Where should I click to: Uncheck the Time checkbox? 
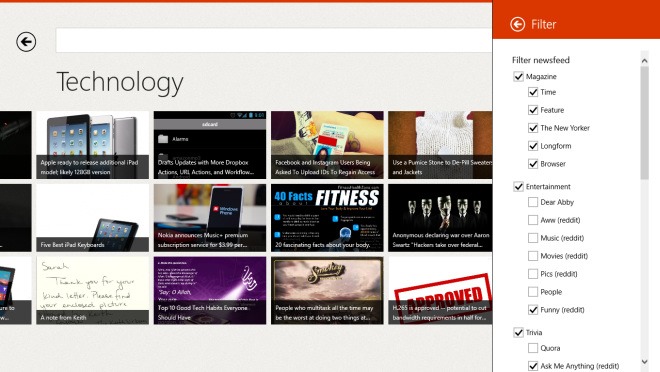point(533,92)
